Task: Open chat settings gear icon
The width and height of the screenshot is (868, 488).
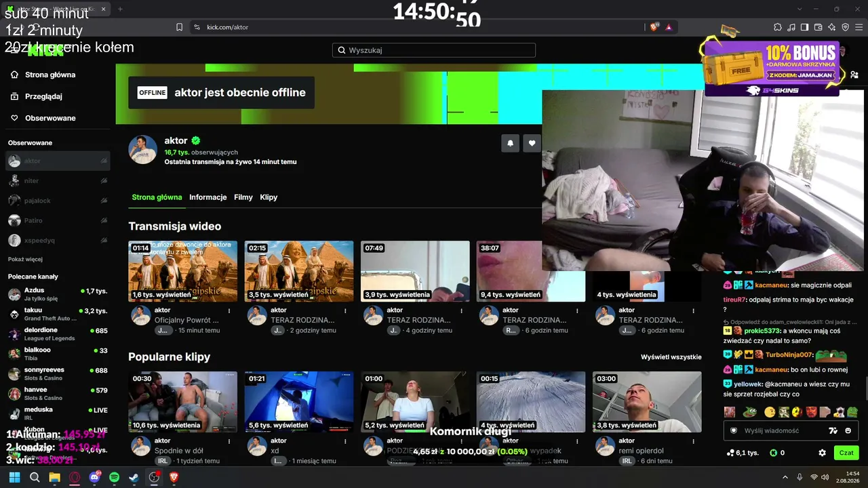Action: 822,453
